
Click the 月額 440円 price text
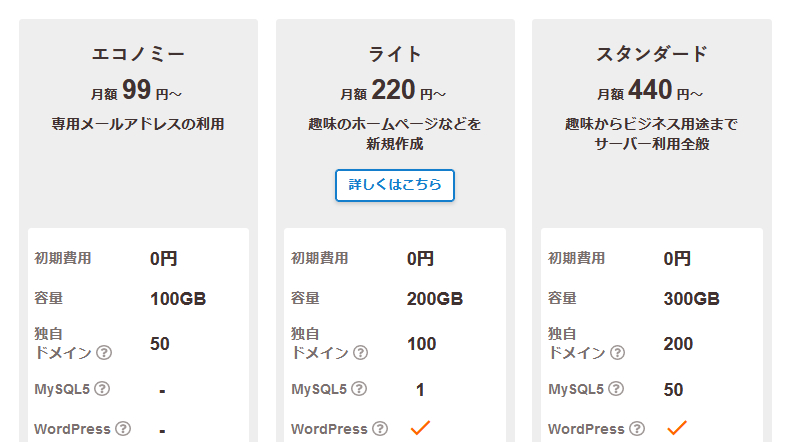pyautogui.click(x=652, y=92)
